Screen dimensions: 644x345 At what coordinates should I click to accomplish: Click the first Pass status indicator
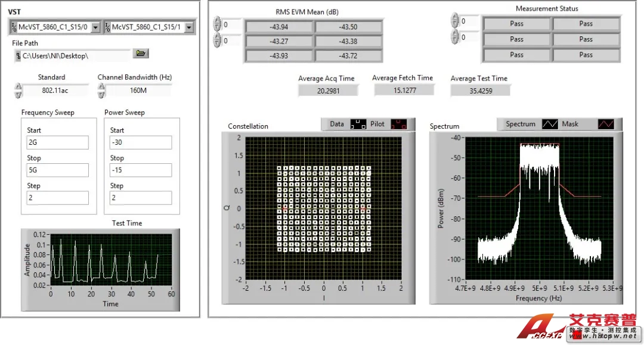[516, 24]
